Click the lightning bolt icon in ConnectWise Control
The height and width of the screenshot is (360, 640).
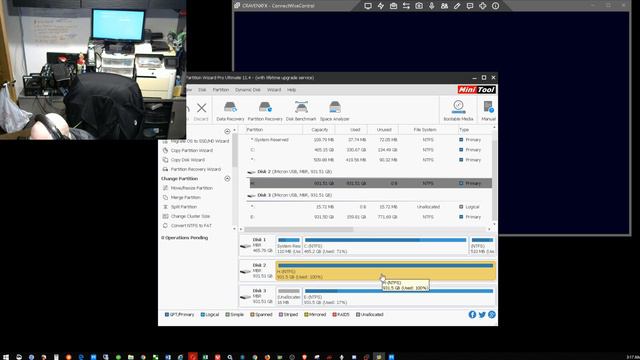380,6
